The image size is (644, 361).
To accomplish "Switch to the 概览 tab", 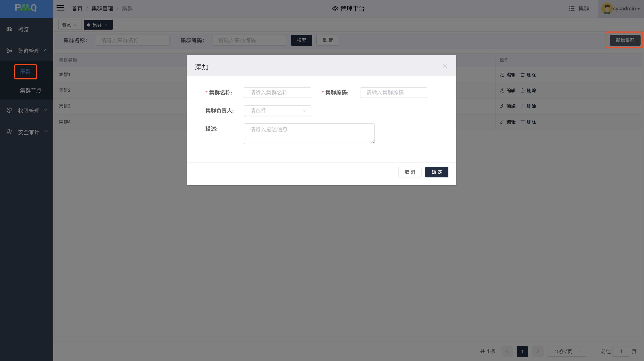I will (x=66, y=25).
